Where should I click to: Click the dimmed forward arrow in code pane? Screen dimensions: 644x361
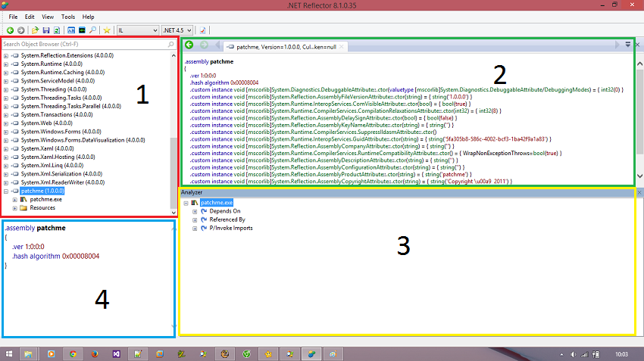(204, 45)
